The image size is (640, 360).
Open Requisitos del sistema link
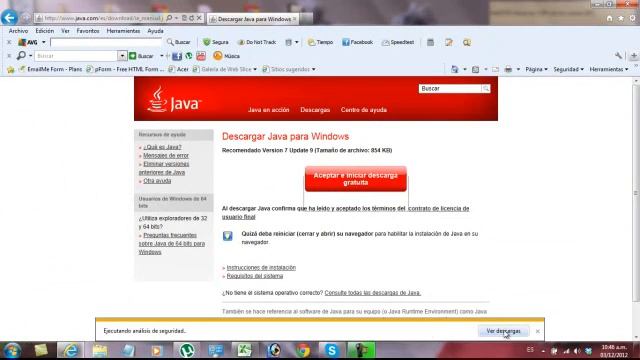pyautogui.click(x=255, y=276)
